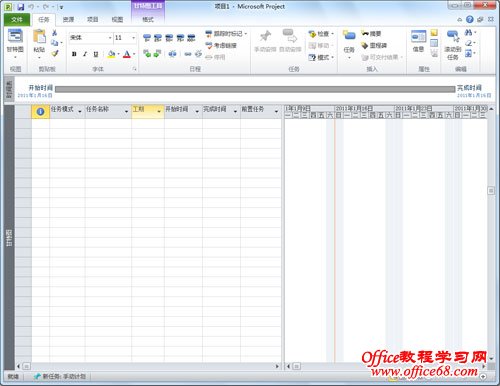Click the Link Tasks chain icon
The height and width of the screenshot is (386, 500).
click(188, 54)
